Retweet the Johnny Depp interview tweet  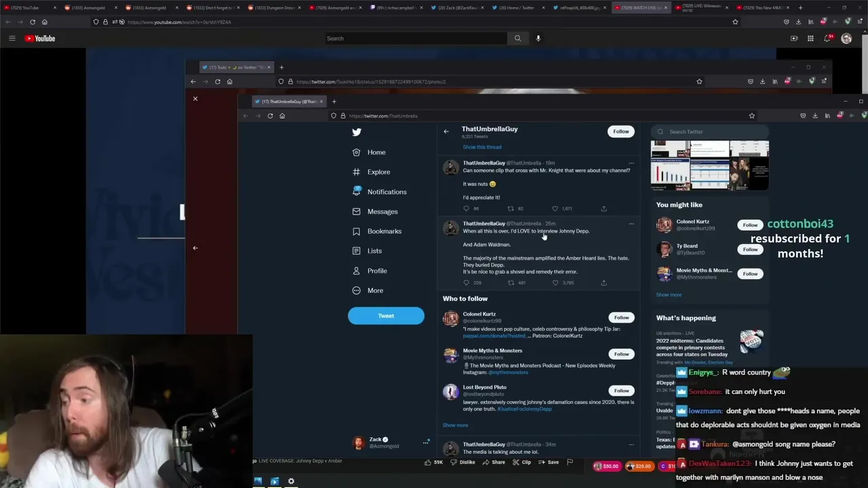coord(511,283)
